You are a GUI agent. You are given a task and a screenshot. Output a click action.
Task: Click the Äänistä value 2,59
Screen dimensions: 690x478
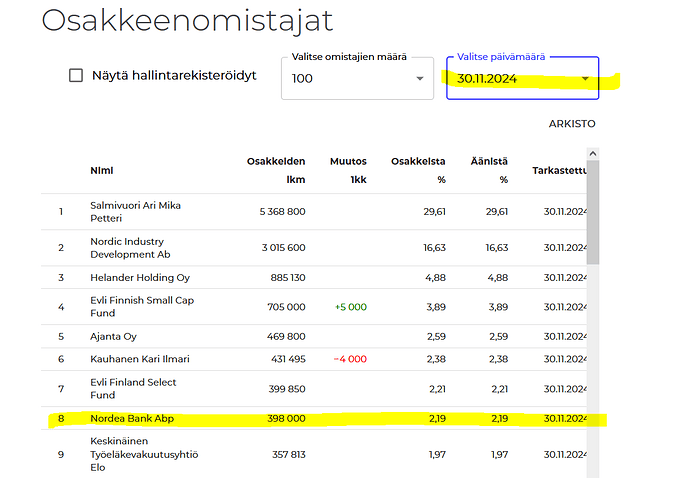coord(498,337)
